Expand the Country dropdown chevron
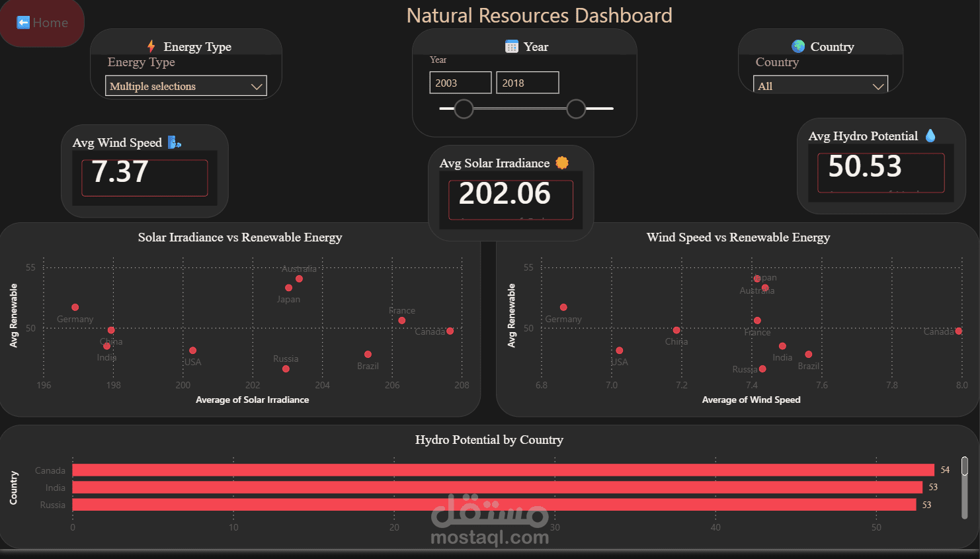 tap(878, 87)
